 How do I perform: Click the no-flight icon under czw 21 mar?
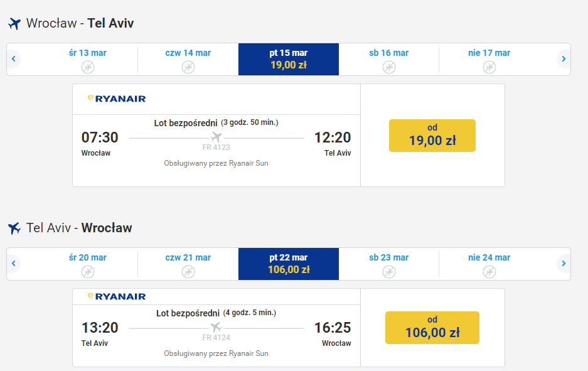[188, 271]
